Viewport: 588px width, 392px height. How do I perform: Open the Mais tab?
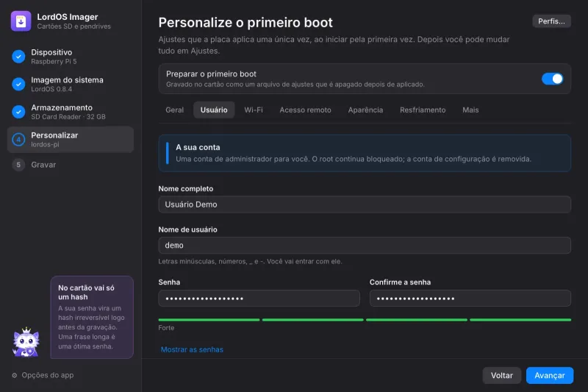[x=470, y=110]
